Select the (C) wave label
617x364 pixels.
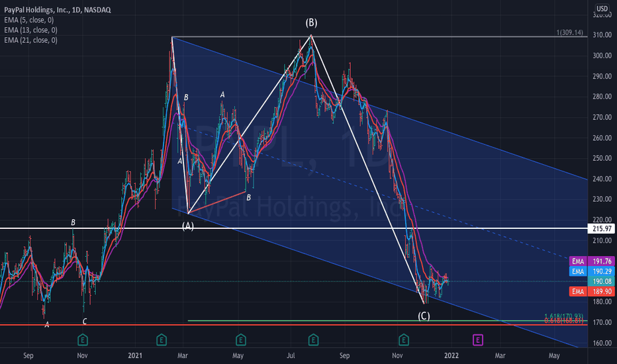[x=424, y=316]
